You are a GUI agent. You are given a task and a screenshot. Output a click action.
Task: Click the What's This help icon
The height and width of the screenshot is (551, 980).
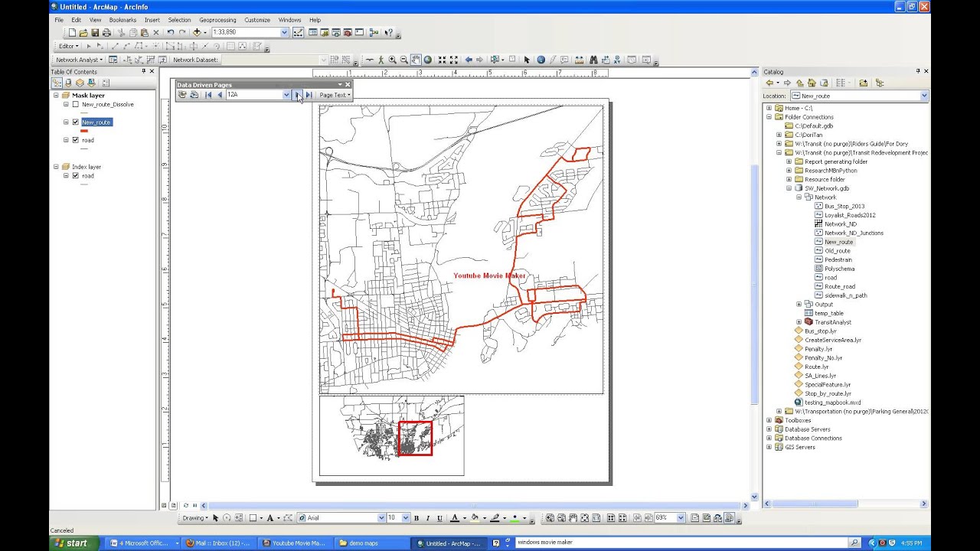click(x=389, y=33)
